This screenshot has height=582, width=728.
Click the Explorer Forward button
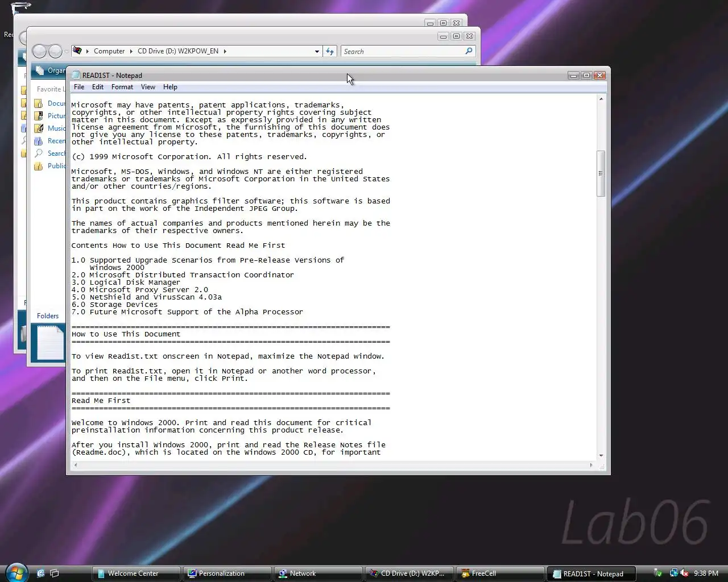tap(55, 51)
